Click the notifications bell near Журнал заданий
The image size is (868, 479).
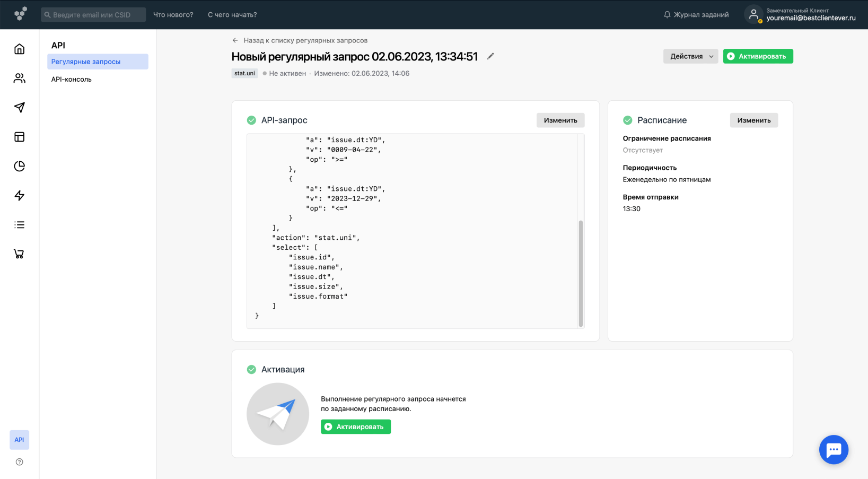coord(667,14)
